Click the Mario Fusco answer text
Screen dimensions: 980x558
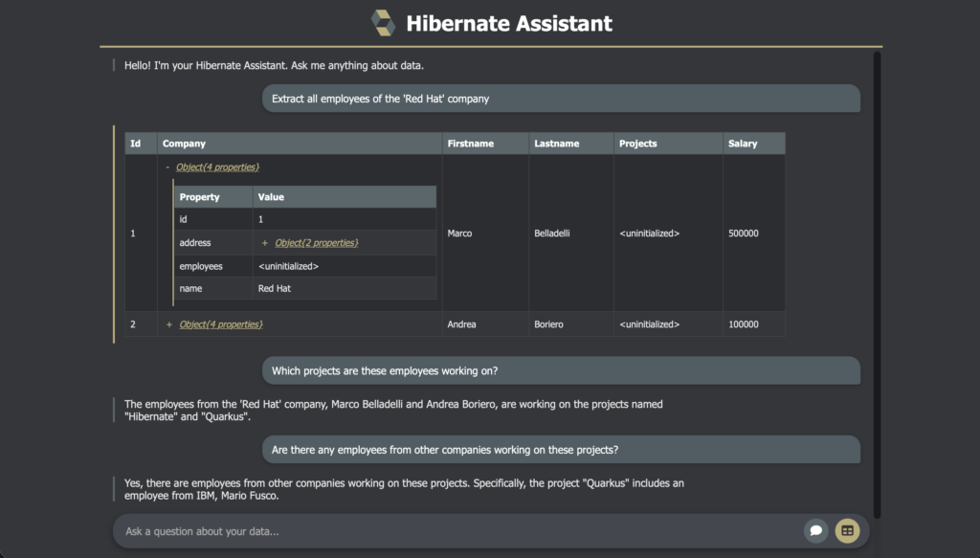click(405, 489)
